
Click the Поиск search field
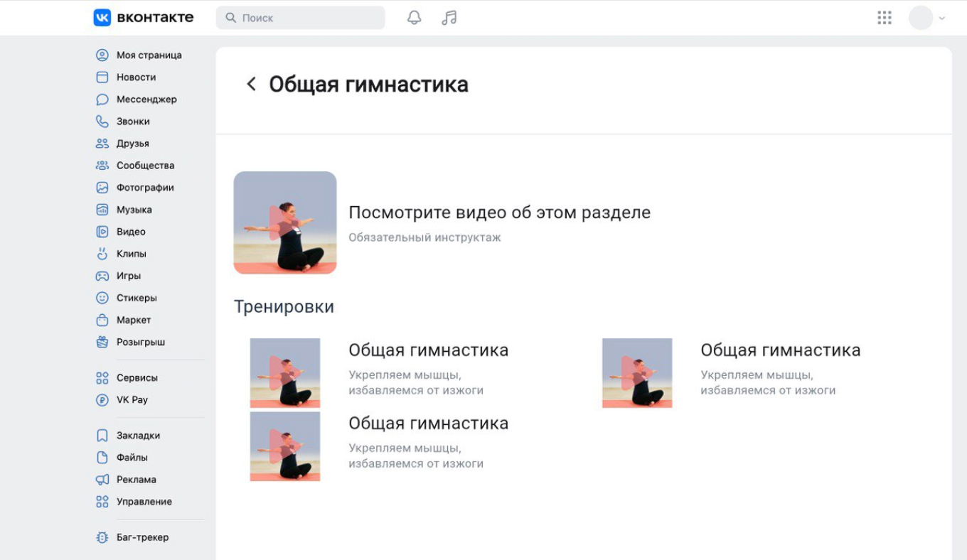299,17
